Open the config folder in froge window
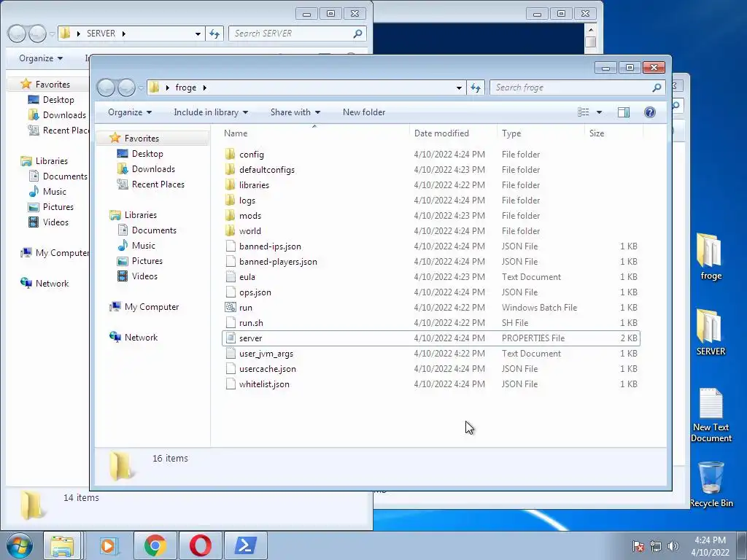Image resolution: width=747 pixels, height=560 pixels. coord(431,155)
